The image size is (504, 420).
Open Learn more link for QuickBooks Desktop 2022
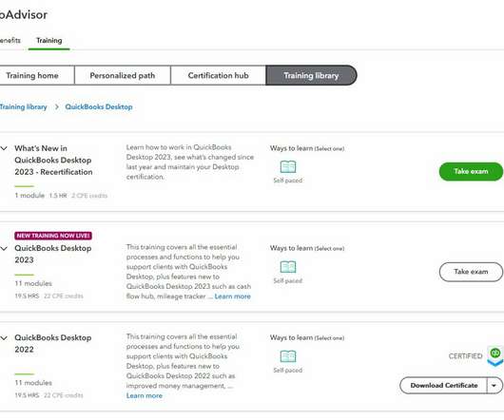pyautogui.click(x=145, y=395)
